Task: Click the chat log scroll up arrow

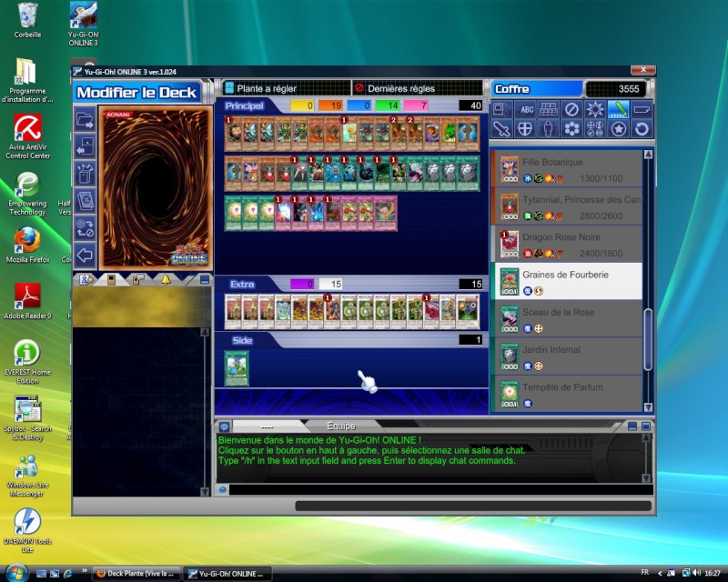Action: click(646, 437)
